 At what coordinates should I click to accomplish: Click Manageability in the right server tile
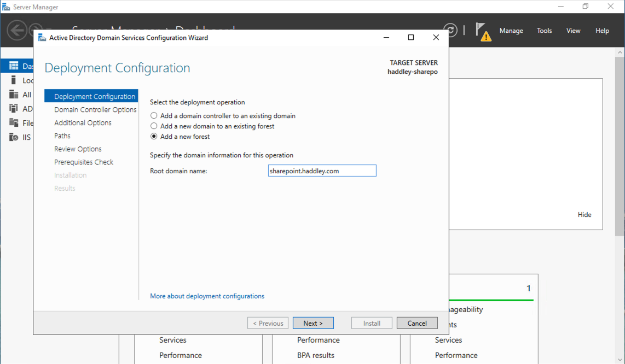[x=466, y=309]
